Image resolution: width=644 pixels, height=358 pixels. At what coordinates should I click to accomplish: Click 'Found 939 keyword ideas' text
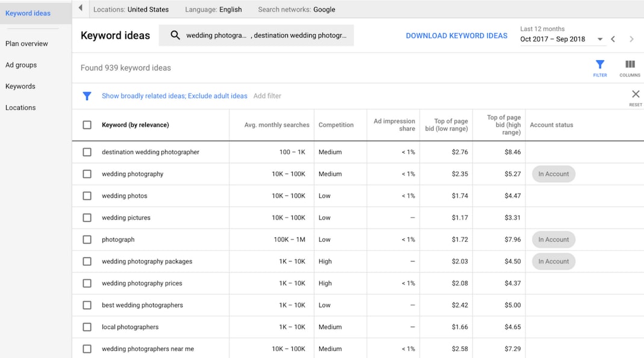126,68
